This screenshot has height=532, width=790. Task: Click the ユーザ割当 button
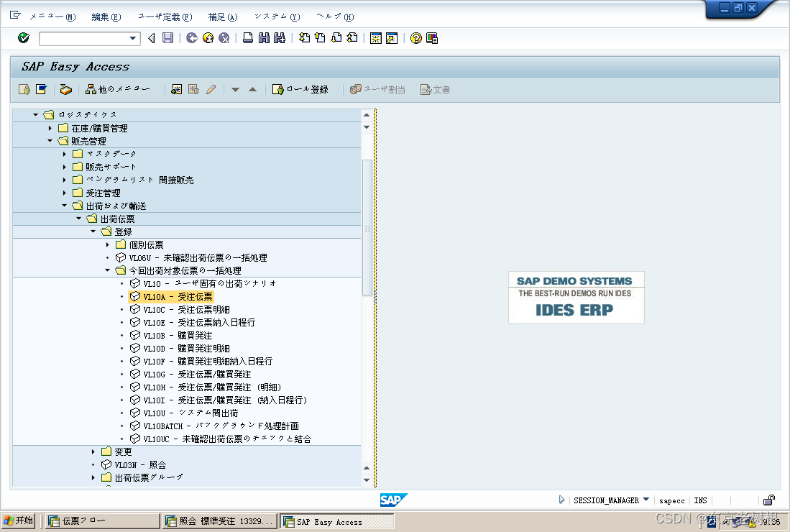(378, 90)
